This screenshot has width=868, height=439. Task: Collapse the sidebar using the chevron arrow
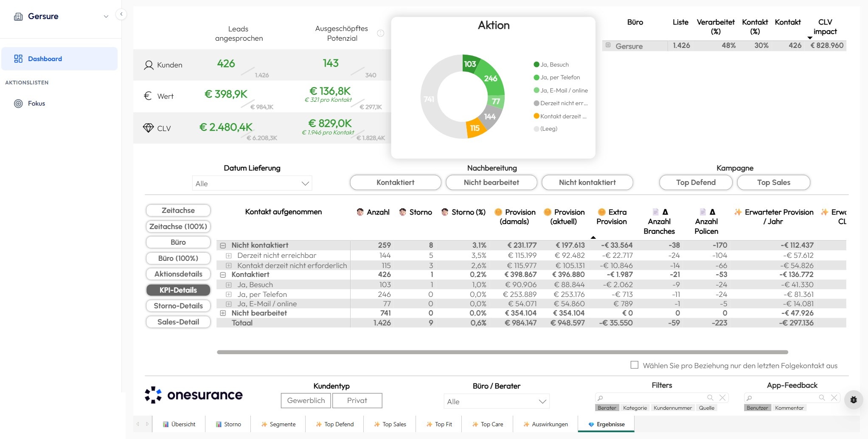pos(122,14)
